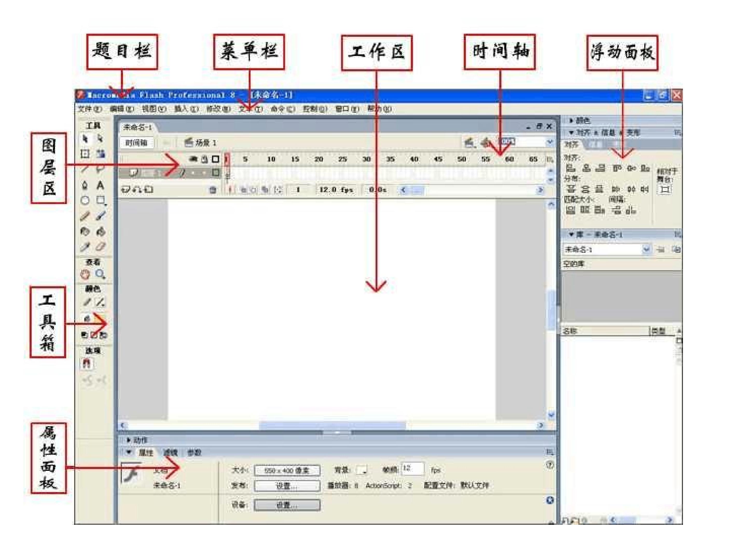Click the 550 x 400 像素 size button
Screen dimensions: 747x560
click(x=287, y=470)
